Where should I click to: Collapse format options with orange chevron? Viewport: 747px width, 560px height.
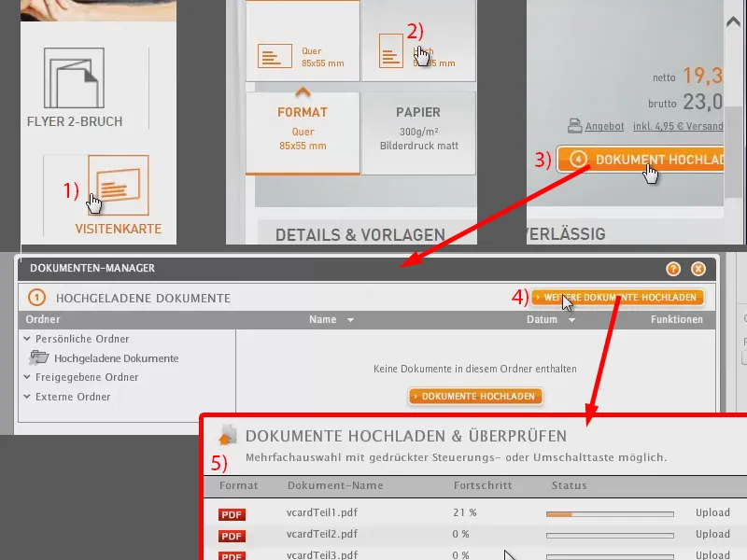click(x=303, y=91)
